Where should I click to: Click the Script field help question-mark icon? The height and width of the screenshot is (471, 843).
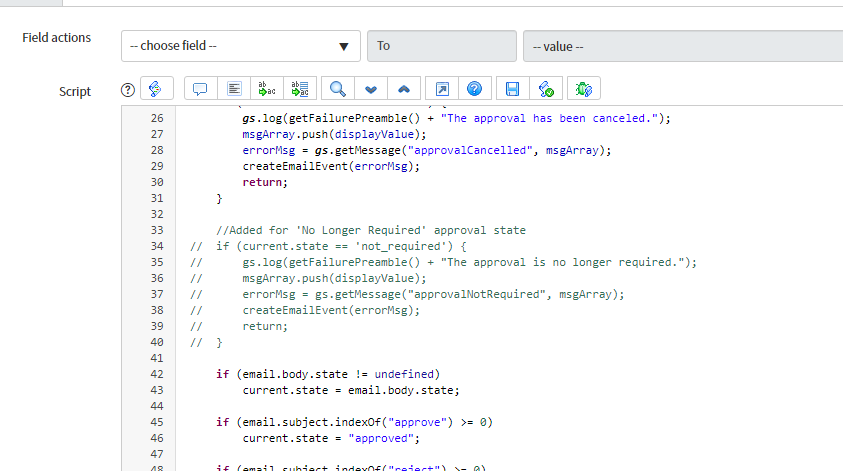pos(127,90)
